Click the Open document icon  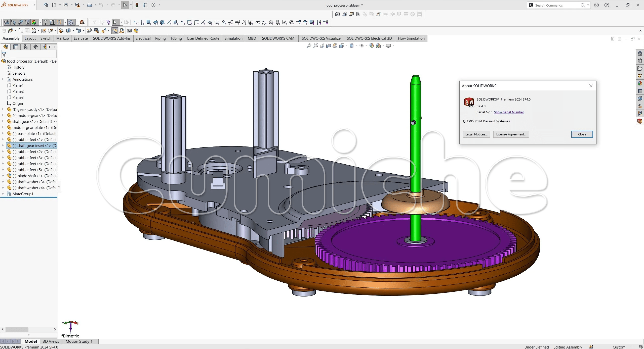click(66, 5)
